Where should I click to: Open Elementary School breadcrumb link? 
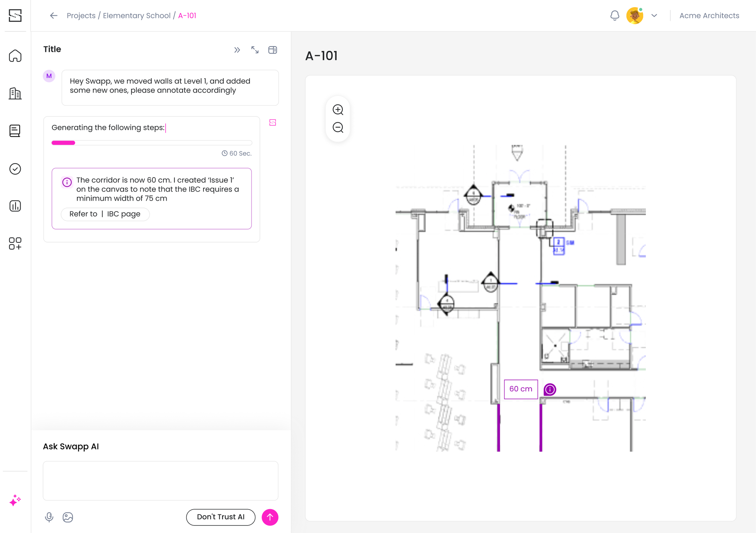pyautogui.click(x=137, y=15)
